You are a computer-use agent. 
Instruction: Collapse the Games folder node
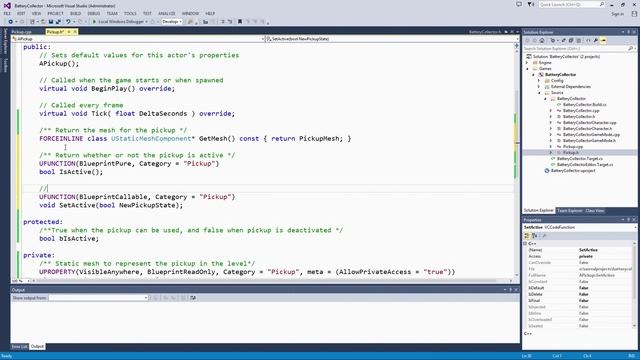click(527, 69)
